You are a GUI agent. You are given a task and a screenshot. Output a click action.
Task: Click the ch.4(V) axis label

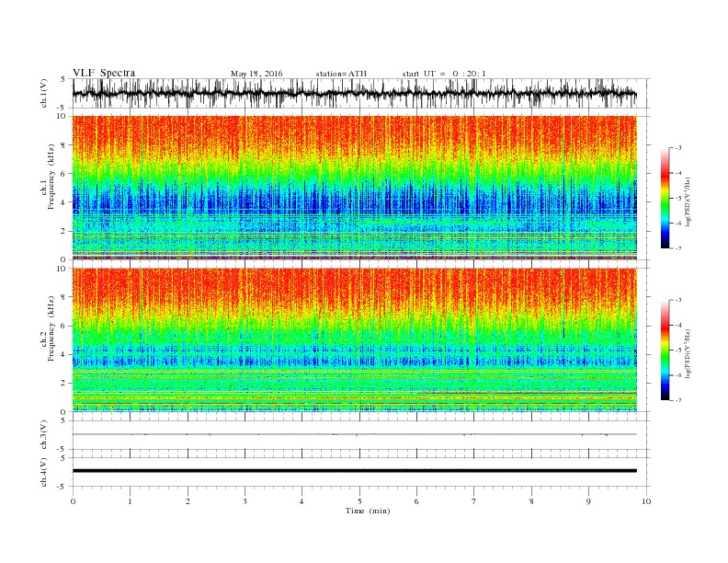click(44, 472)
